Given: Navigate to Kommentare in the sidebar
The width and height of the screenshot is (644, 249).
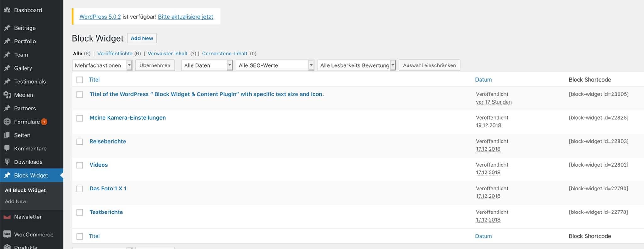Looking at the screenshot, I should coord(30,149).
